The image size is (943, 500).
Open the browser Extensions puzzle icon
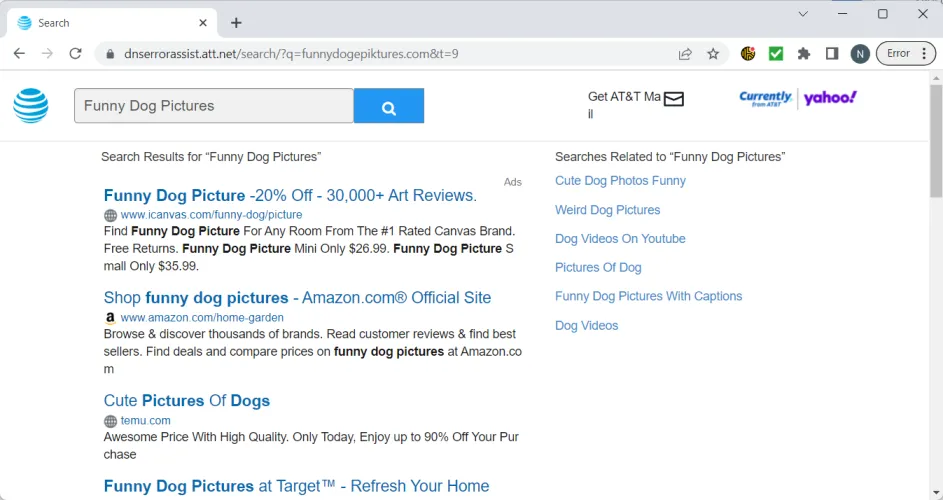803,54
